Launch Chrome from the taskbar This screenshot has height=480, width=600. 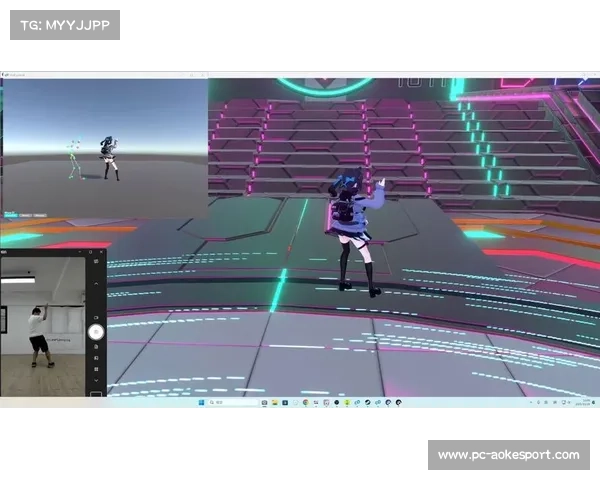(x=305, y=403)
